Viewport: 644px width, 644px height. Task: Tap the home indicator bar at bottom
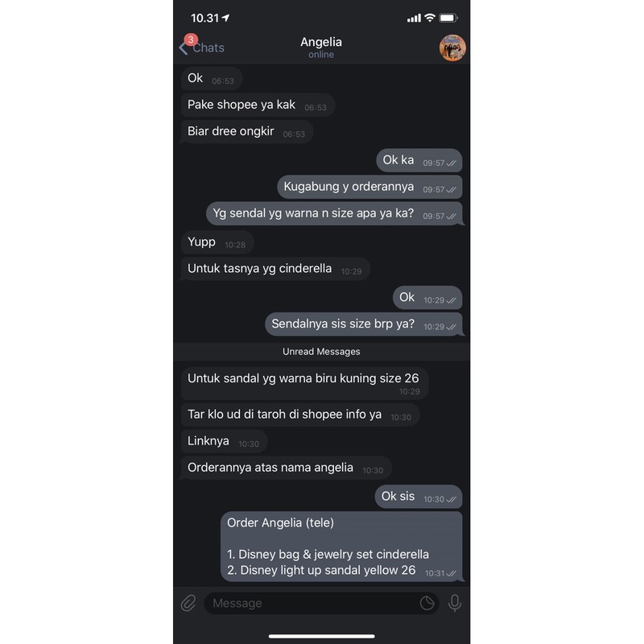tap(321, 636)
